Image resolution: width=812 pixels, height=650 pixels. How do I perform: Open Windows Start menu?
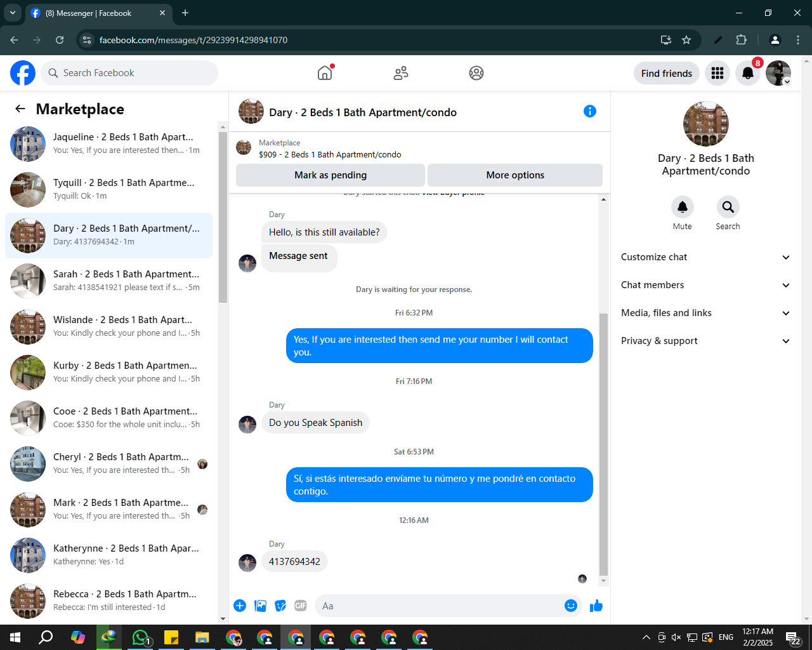pyautogui.click(x=15, y=637)
